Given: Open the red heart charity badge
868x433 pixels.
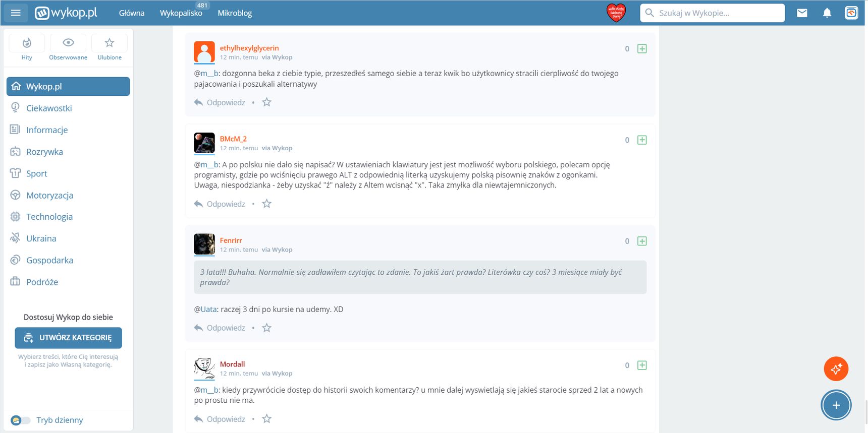Looking at the screenshot, I should tap(616, 13).
